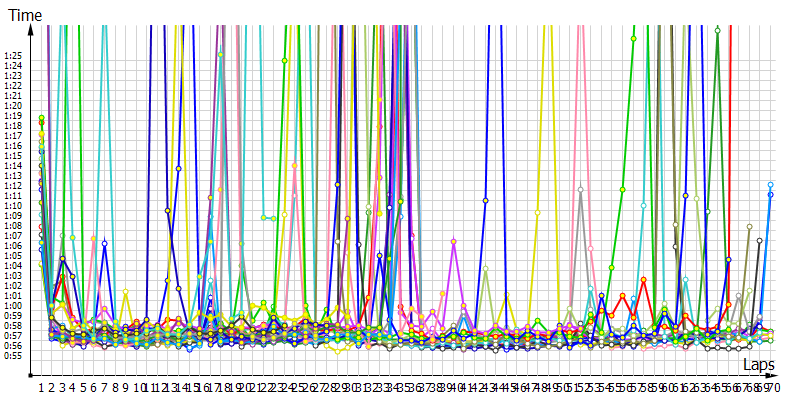The height and width of the screenshot is (400, 800).
Task: Click the lap 1 label on horizontal axis
Action: (41, 387)
